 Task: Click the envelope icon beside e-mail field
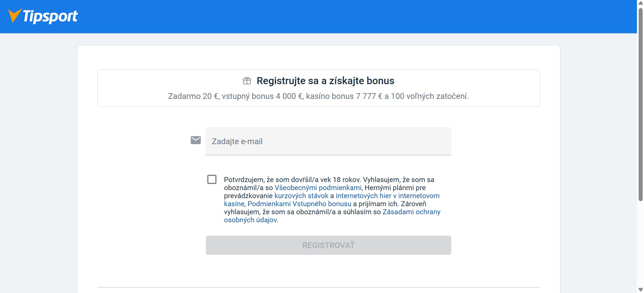[196, 140]
